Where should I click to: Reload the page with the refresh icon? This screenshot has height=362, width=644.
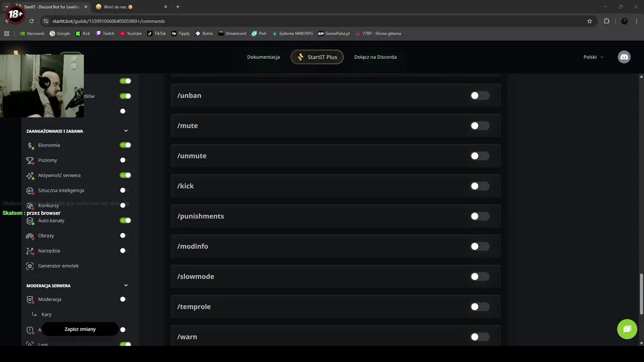tap(31, 21)
